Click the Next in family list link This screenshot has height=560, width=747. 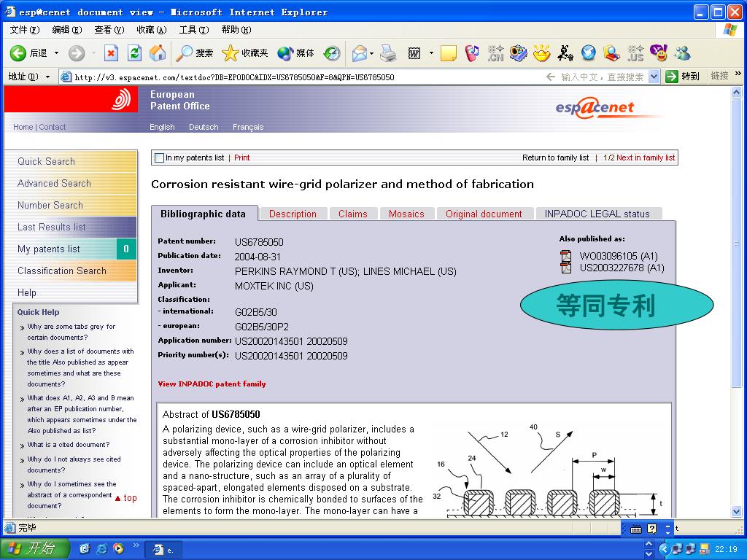646,157
